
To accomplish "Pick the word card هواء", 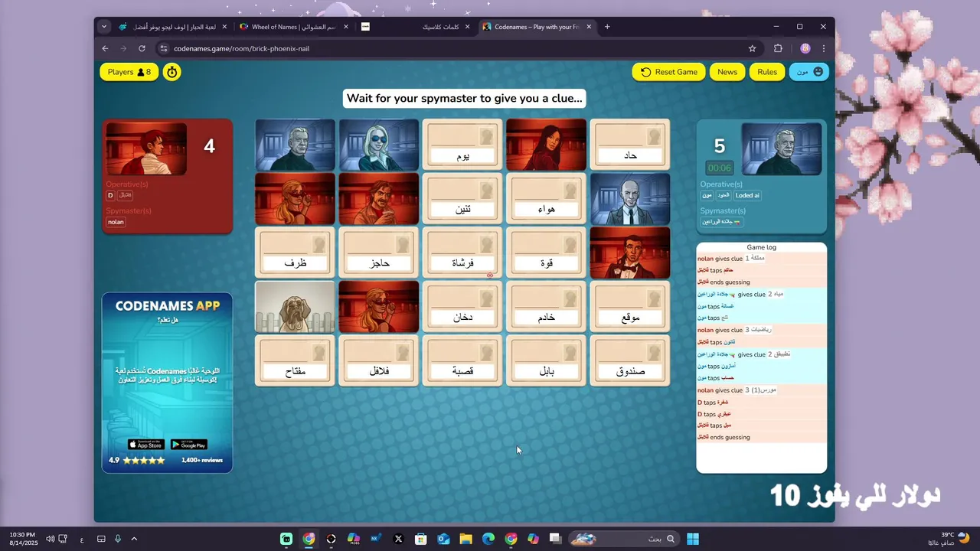I will [547, 198].
